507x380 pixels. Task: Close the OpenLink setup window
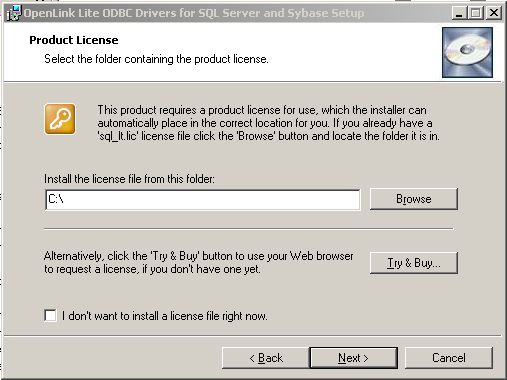click(494, 13)
